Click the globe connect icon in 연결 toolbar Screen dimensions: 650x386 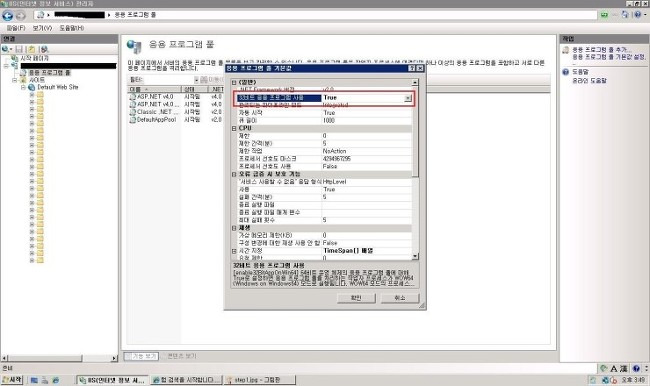pos(5,49)
